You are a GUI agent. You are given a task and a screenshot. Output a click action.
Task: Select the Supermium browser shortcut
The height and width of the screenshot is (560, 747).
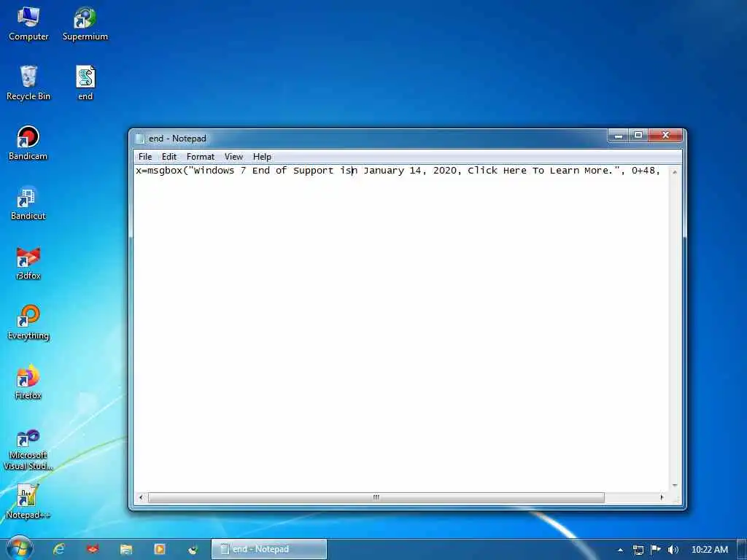(85, 24)
